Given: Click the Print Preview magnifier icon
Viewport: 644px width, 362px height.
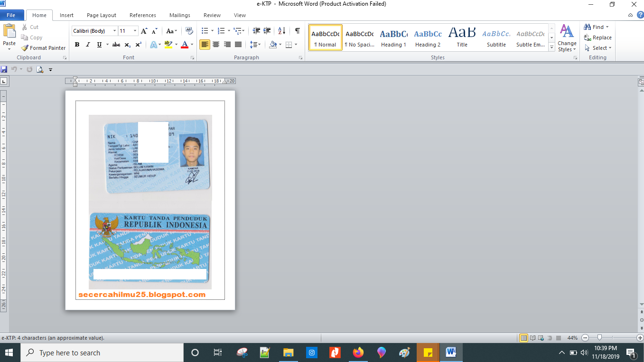Looking at the screenshot, I should point(40,69).
